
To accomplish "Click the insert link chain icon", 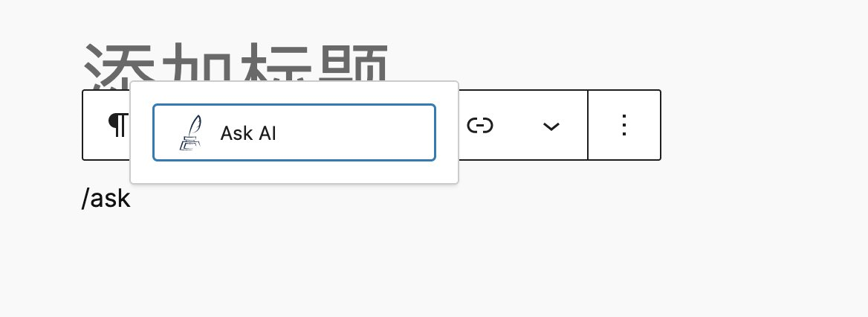I will point(480,126).
